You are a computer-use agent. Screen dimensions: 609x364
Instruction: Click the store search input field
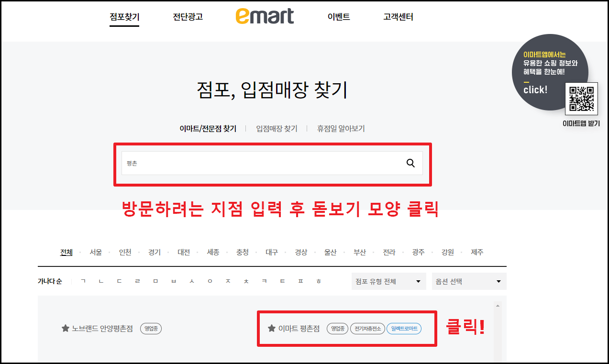(x=272, y=163)
